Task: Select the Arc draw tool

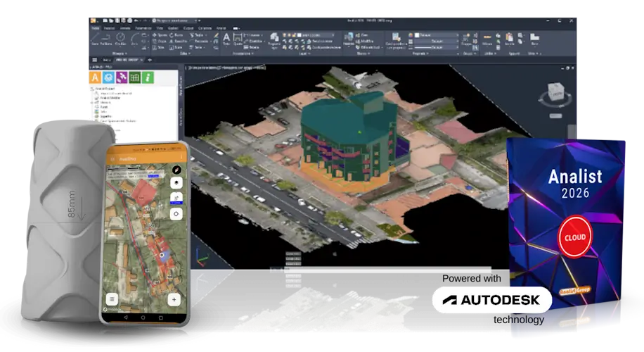Action: pyautogui.click(x=134, y=39)
